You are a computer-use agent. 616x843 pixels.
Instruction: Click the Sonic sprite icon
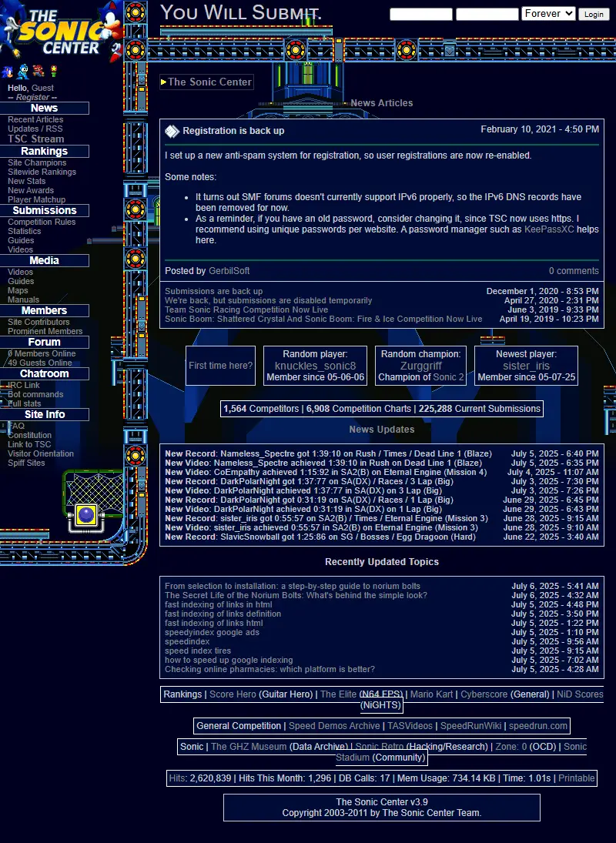point(7,72)
